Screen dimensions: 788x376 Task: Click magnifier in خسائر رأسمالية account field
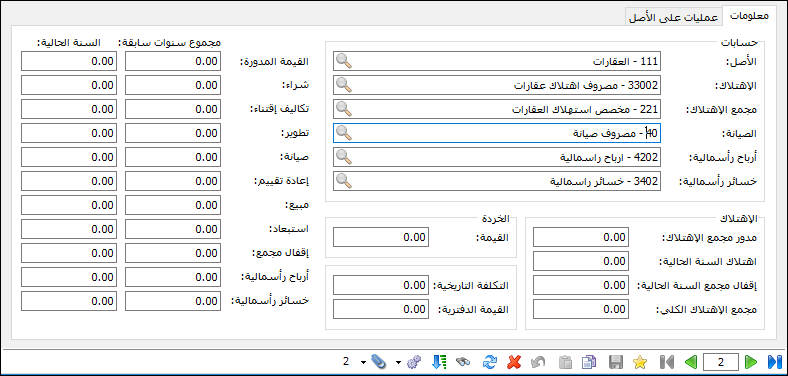(344, 181)
